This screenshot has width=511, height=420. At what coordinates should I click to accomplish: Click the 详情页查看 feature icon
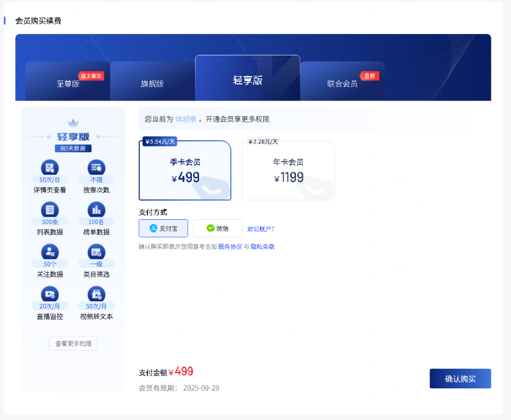49,167
